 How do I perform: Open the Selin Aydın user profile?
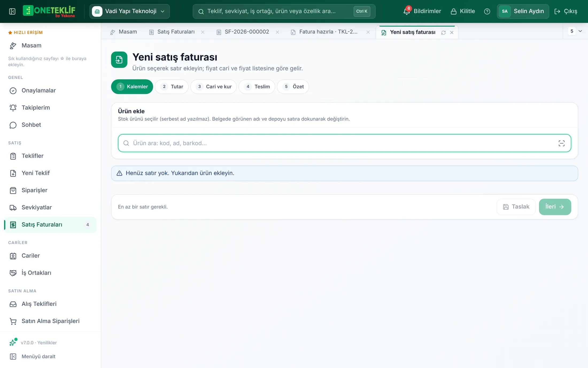point(523,11)
